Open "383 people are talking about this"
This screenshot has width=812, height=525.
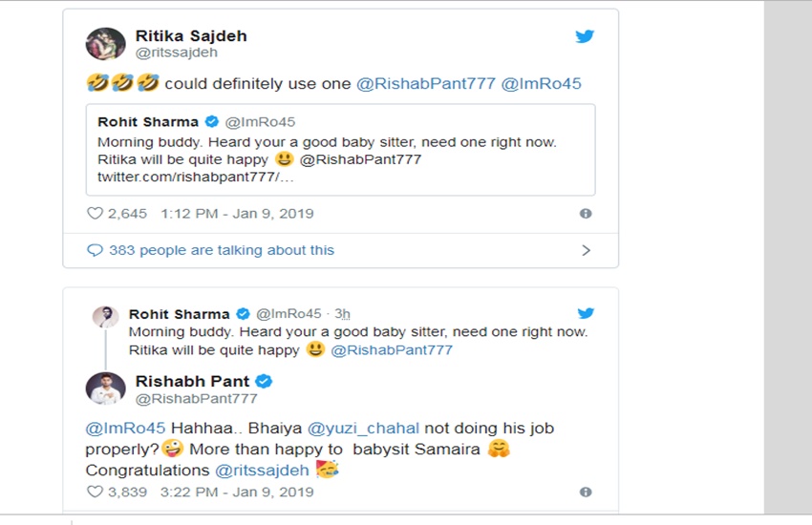tap(222, 250)
